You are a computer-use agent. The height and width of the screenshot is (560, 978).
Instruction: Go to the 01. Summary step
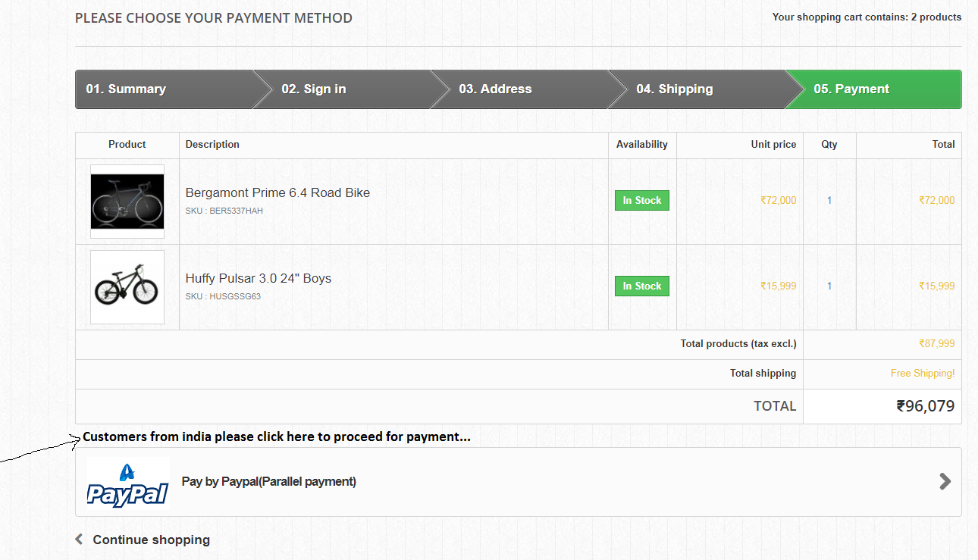coord(126,89)
